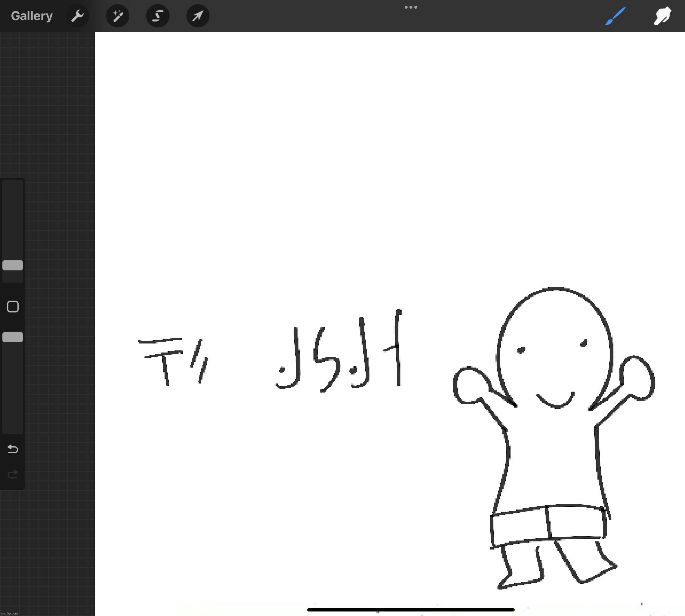
Task: Click the three-dot multitasking indicator
Action: 411,7
